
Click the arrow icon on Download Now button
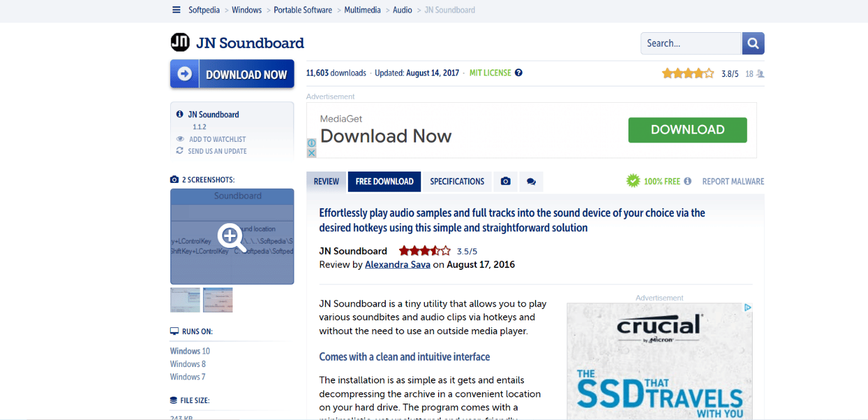[x=185, y=74]
